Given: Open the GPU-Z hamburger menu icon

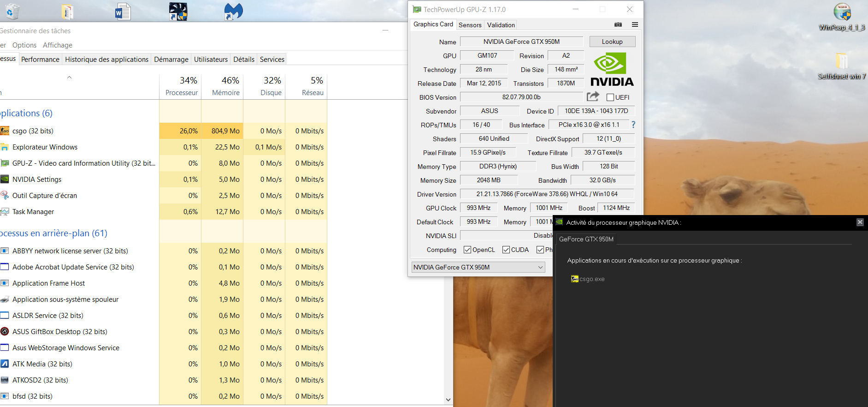Looking at the screenshot, I should point(635,24).
